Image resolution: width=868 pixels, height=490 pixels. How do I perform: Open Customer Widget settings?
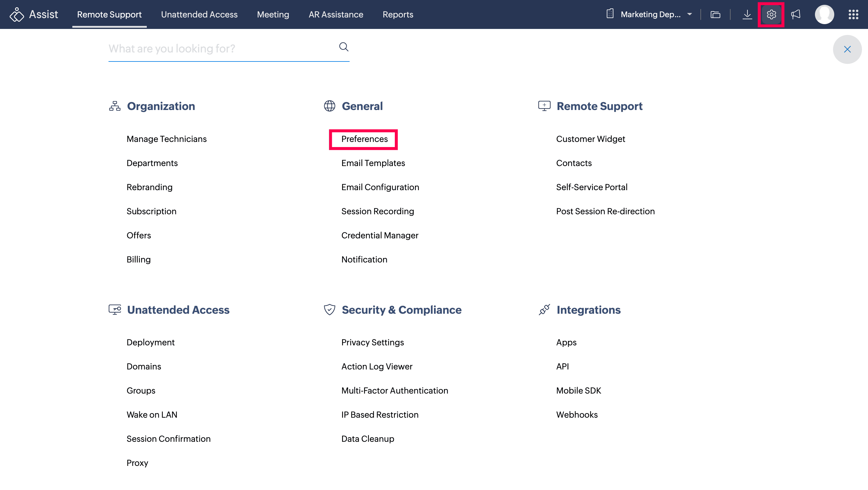coord(590,139)
